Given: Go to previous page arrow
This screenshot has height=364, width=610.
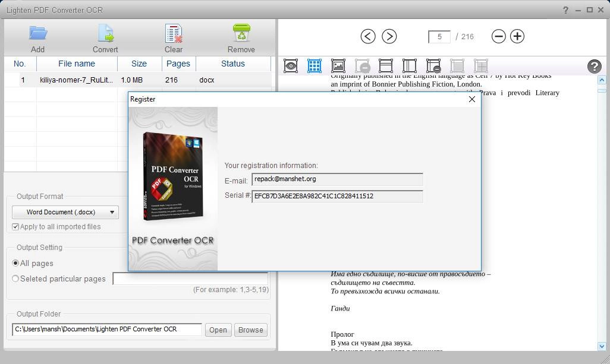Looking at the screenshot, I should 367,36.
